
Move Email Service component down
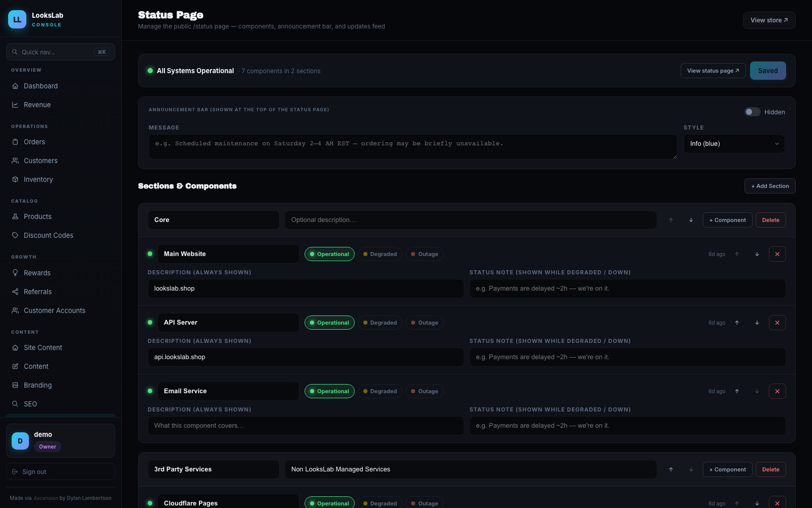757,391
